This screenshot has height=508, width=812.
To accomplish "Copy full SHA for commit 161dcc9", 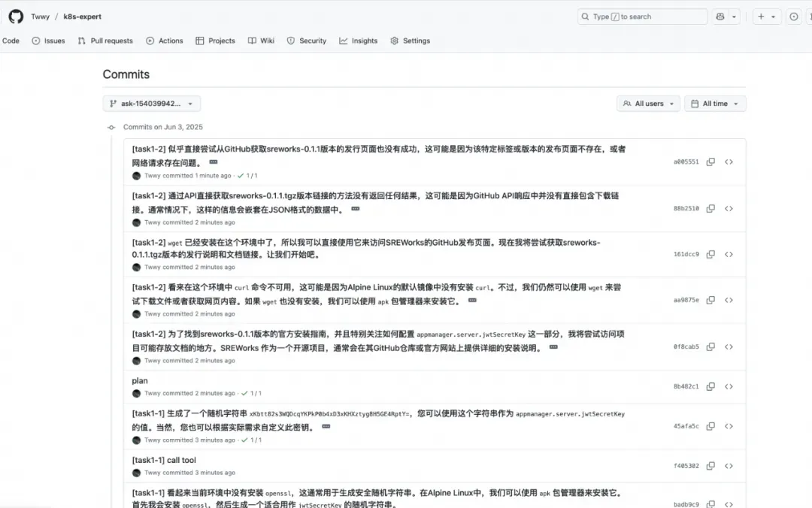I will pyautogui.click(x=710, y=254).
